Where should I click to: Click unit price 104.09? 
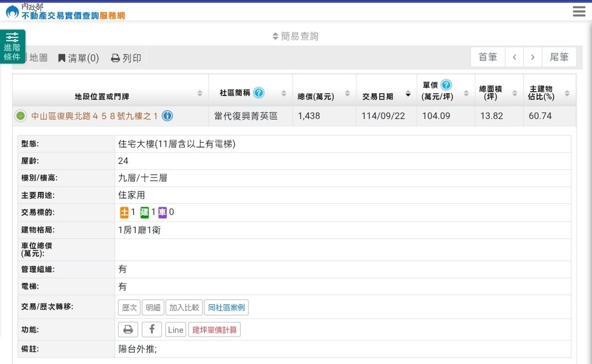point(436,116)
